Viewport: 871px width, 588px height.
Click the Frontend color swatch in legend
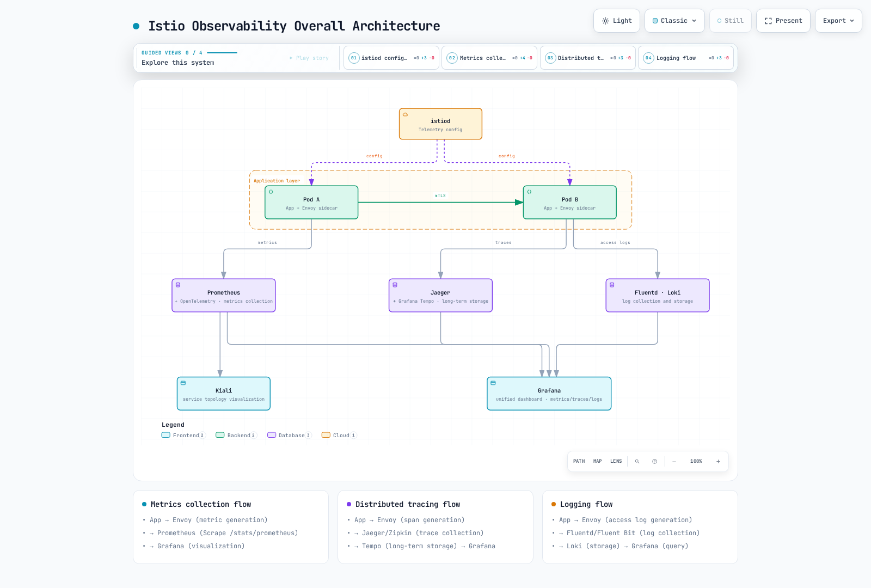click(x=166, y=435)
